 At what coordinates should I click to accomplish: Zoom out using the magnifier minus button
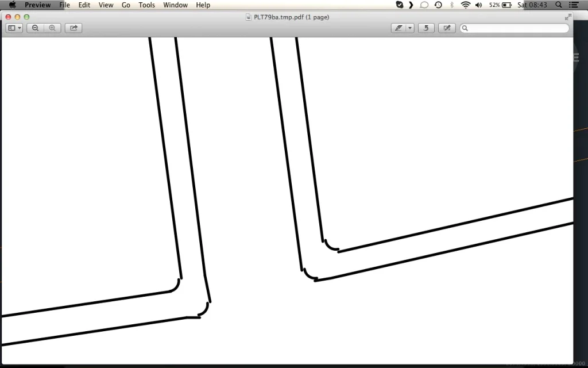[x=35, y=28]
